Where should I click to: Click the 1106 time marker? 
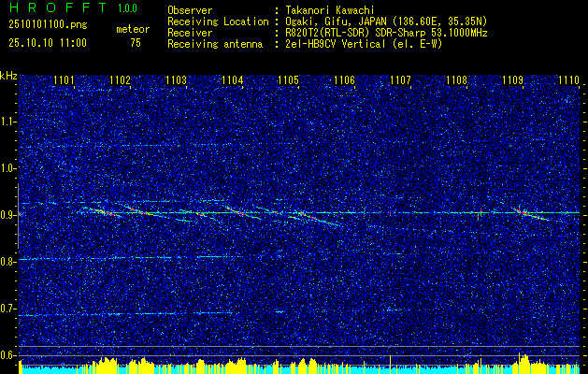[344, 80]
